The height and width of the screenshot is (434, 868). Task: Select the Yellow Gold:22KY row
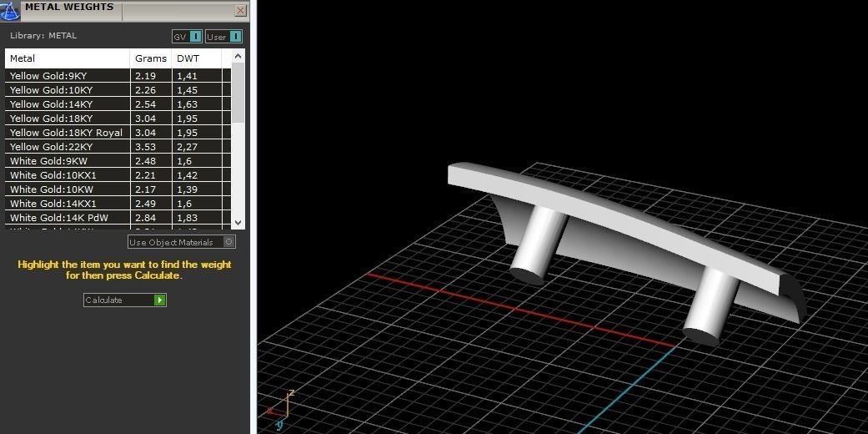coord(118,147)
